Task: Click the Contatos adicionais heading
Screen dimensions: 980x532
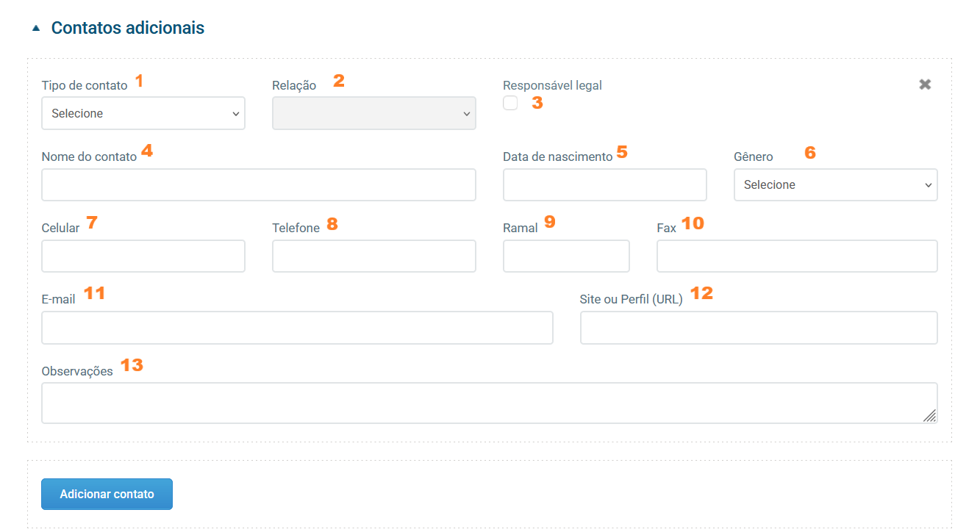Action: coord(128,28)
